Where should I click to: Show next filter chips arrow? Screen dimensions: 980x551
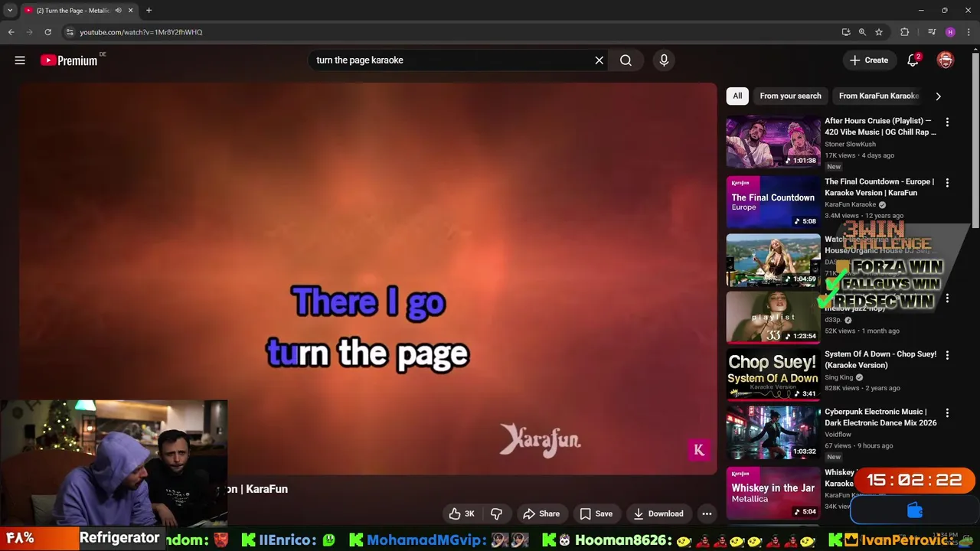(x=938, y=96)
